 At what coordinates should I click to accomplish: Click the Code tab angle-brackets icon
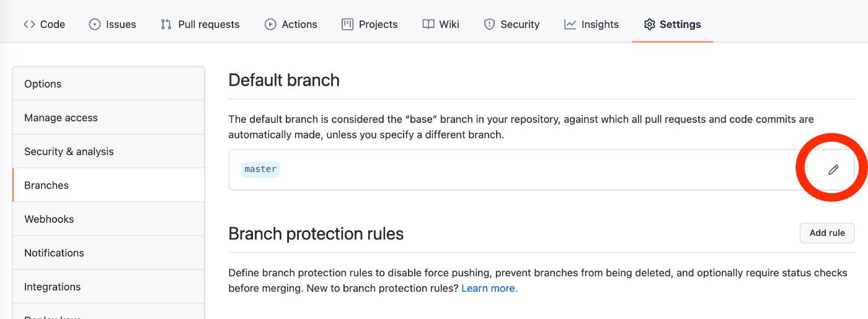[29, 24]
